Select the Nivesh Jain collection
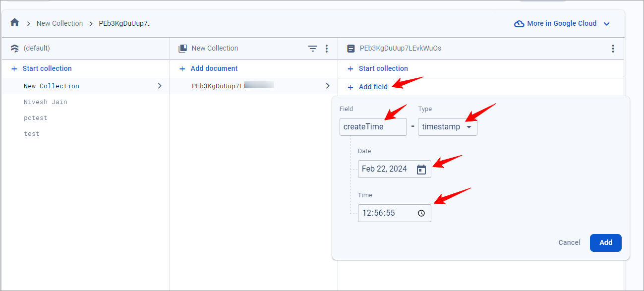The width and height of the screenshot is (644, 291). coord(46,102)
